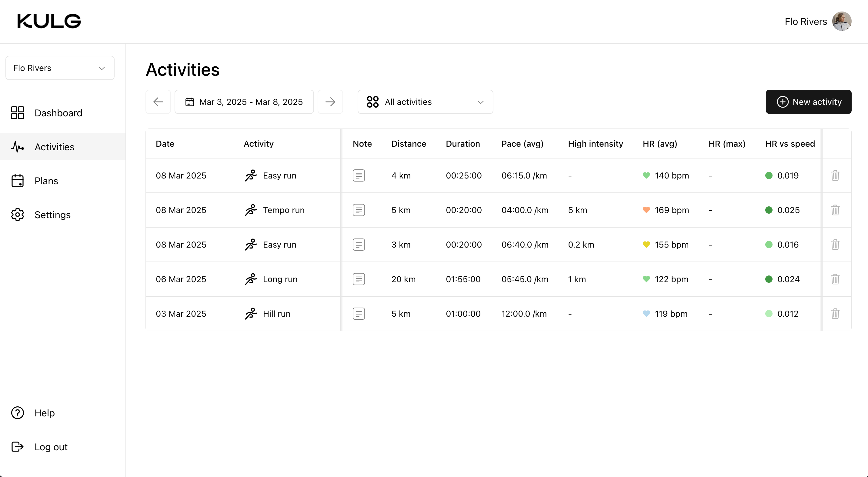The image size is (868, 477).
Task: Click the blue heart icon next to 119 bpm
Action: pos(646,313)
